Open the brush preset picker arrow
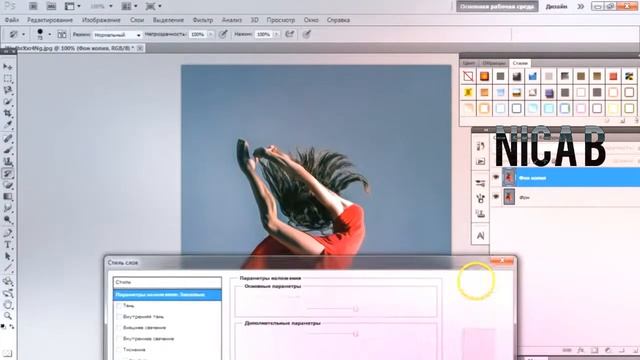640x360 pixels. (x=49, y=35)
